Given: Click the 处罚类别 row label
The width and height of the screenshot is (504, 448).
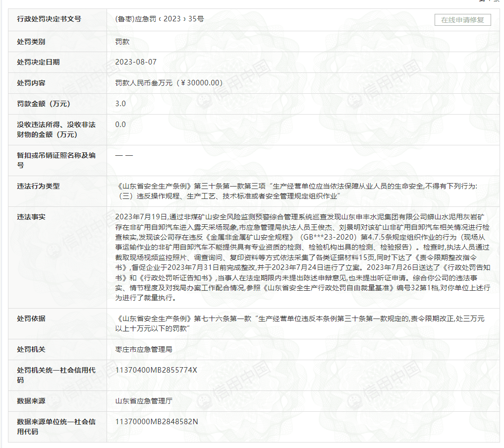Looking at the screenshot, I should 31,42.
